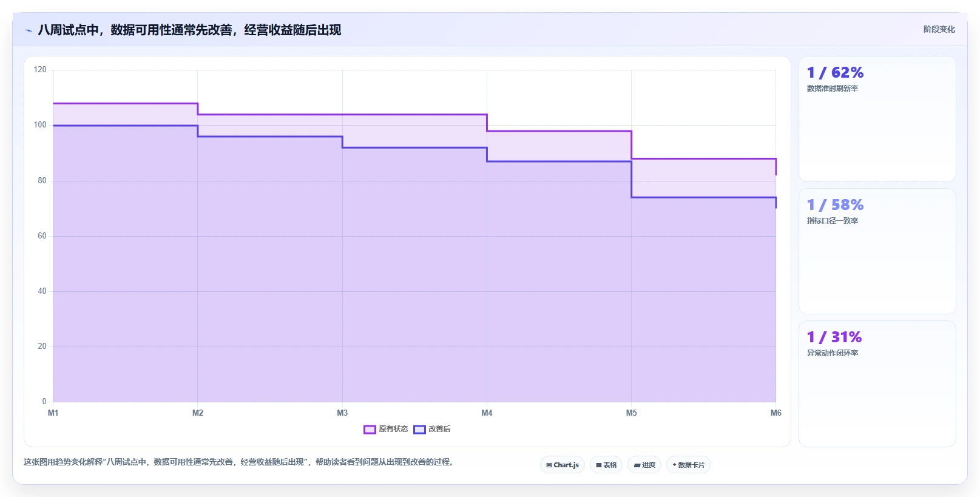Click the M2 x-axis label
The width and height of the screenshot is (980, 497).
[x=198, y=413]
